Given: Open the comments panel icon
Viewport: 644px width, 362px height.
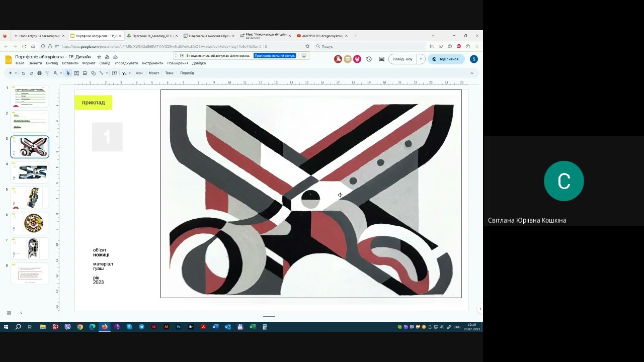Looking at the screenshot, I should 381,59.
